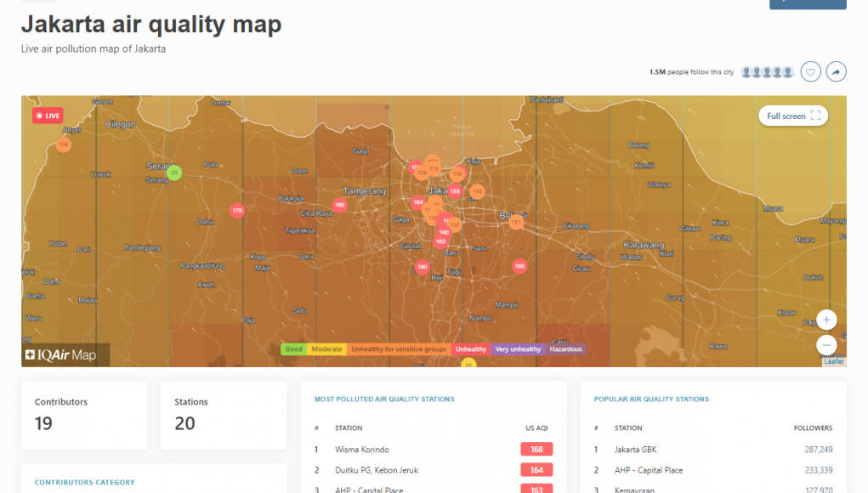The width and height of the screenshot is (868, 493).
Task: Zoom in on the map with plus
Action: 827,320
